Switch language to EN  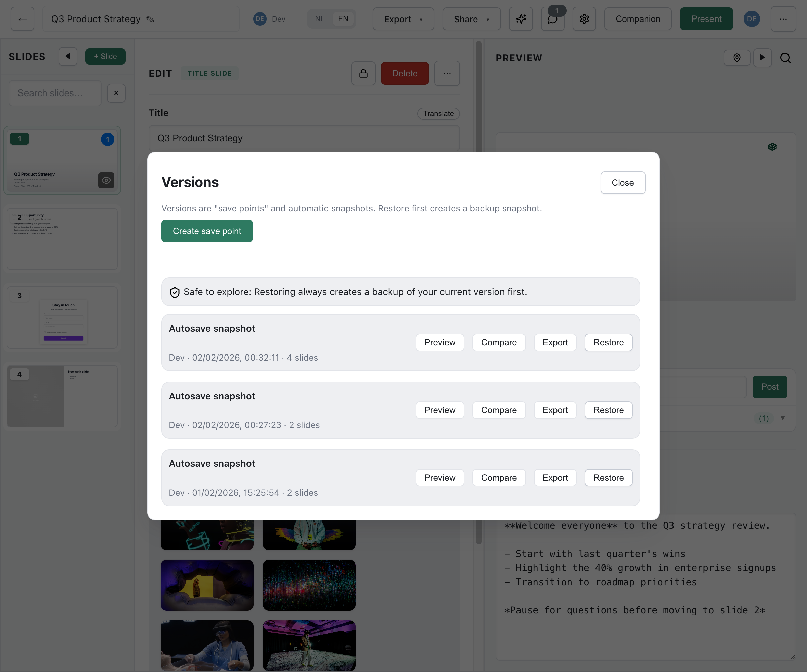click(343, 19)
